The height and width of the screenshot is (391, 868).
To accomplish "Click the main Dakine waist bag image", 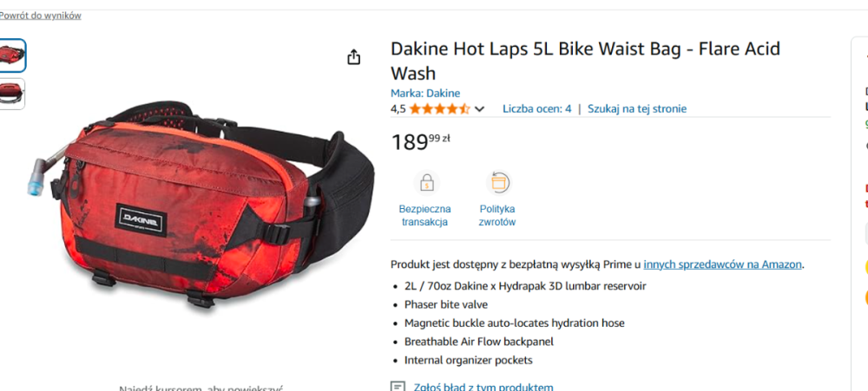I will click(201, 203).
